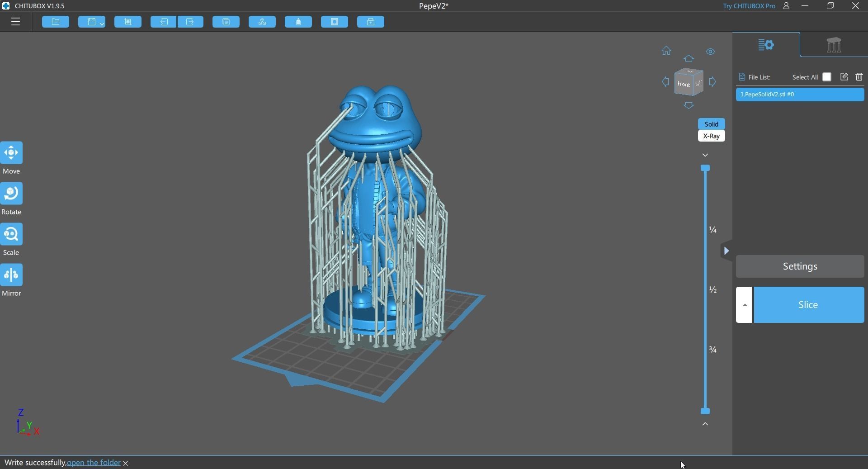
Task: Click the Auto layout cubes icon
Action: [x=262, y=22]
